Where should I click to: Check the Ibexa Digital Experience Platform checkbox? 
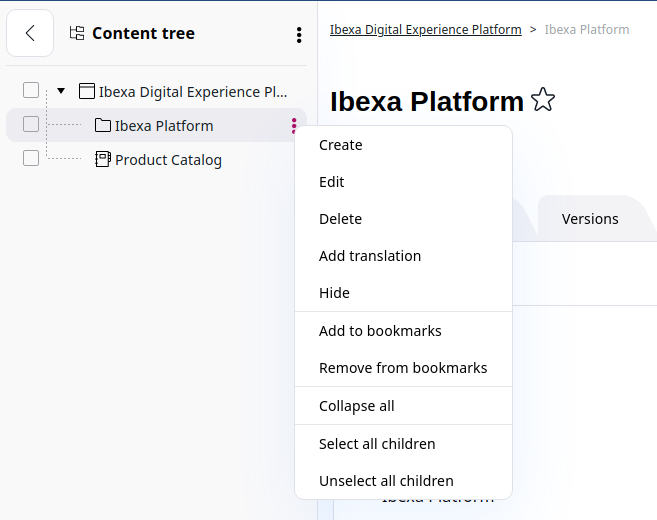point(31,91)
